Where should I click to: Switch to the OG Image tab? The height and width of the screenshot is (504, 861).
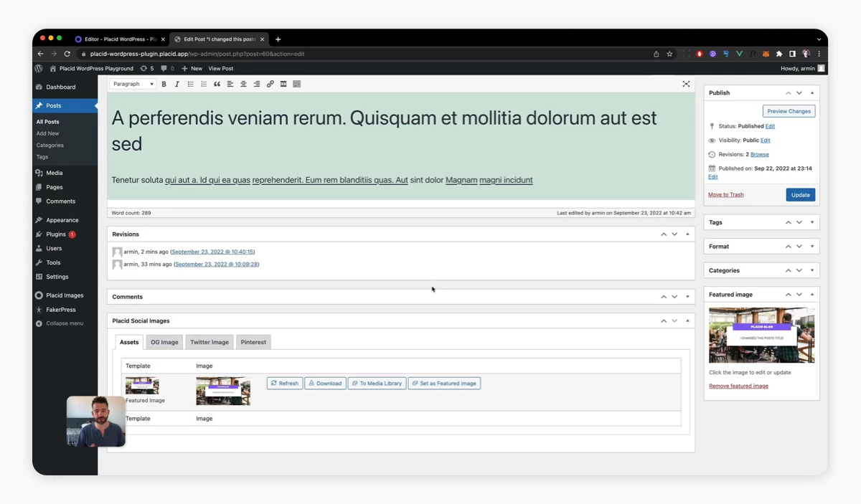(x=164, y=342)
